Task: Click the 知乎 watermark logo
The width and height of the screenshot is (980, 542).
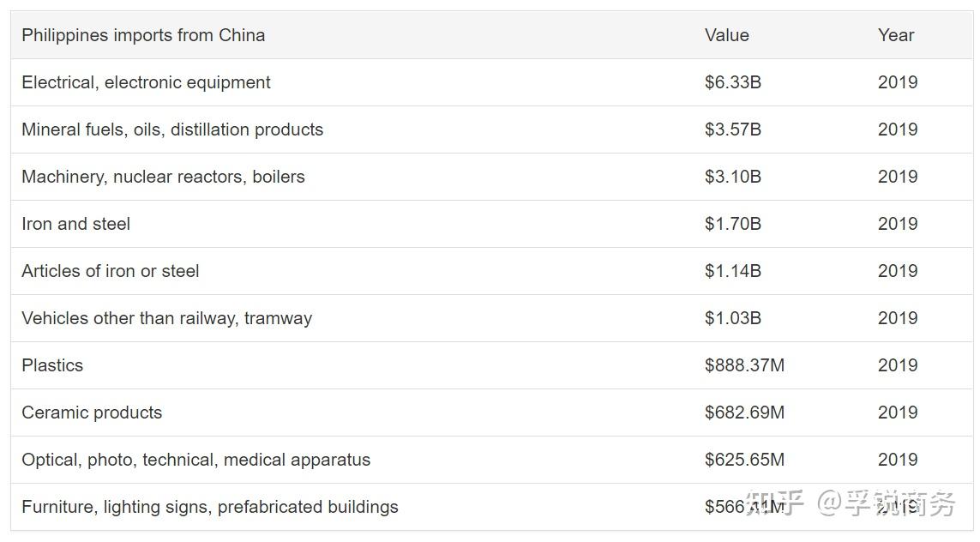Action: pos(774,503)
